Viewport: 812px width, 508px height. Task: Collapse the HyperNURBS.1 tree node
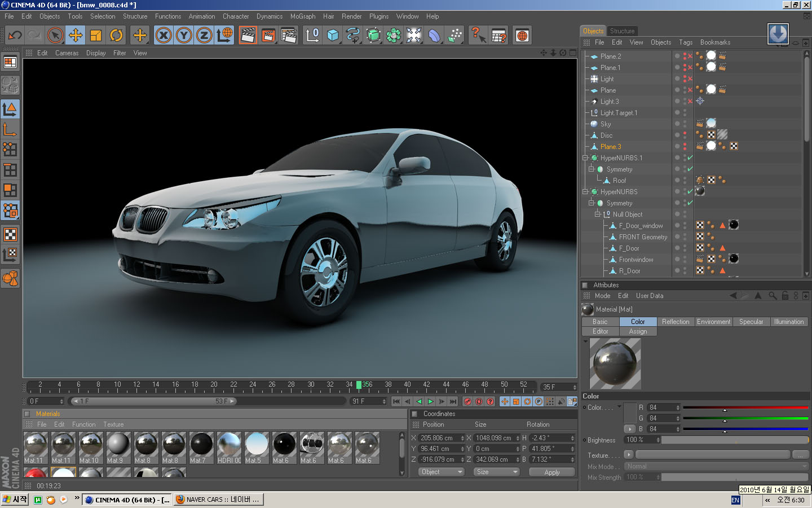coord(585,158)
